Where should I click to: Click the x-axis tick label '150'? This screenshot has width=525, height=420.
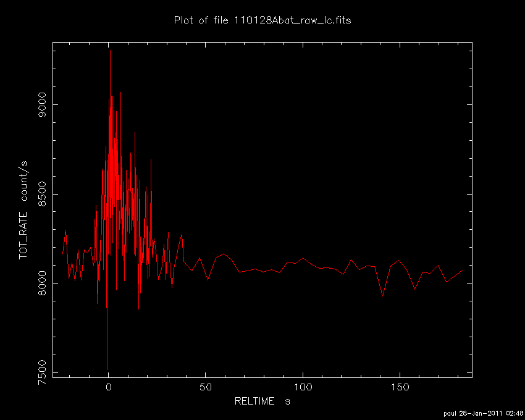coord(400,387)
